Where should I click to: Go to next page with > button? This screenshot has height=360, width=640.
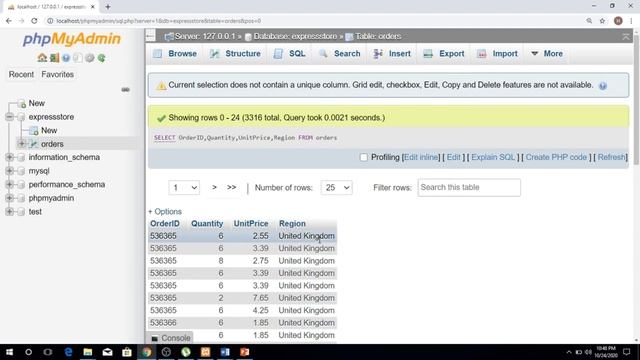[x=214, y=187]
